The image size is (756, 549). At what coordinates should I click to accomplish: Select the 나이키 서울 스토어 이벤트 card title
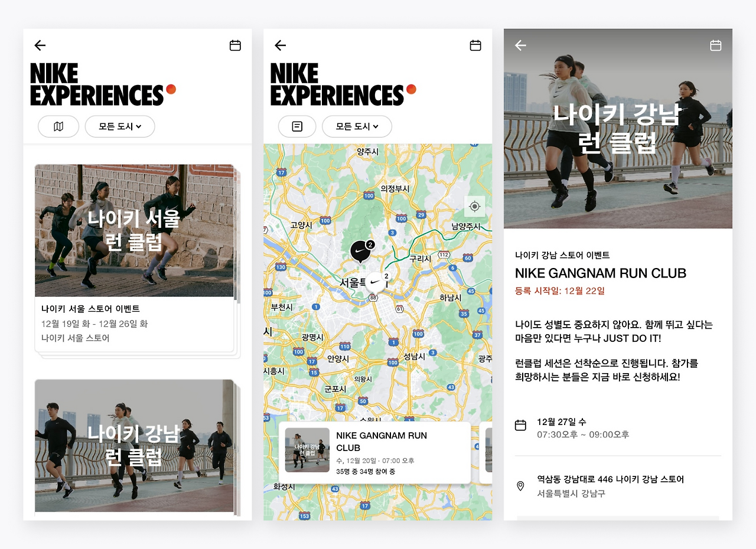coord(90,309)
